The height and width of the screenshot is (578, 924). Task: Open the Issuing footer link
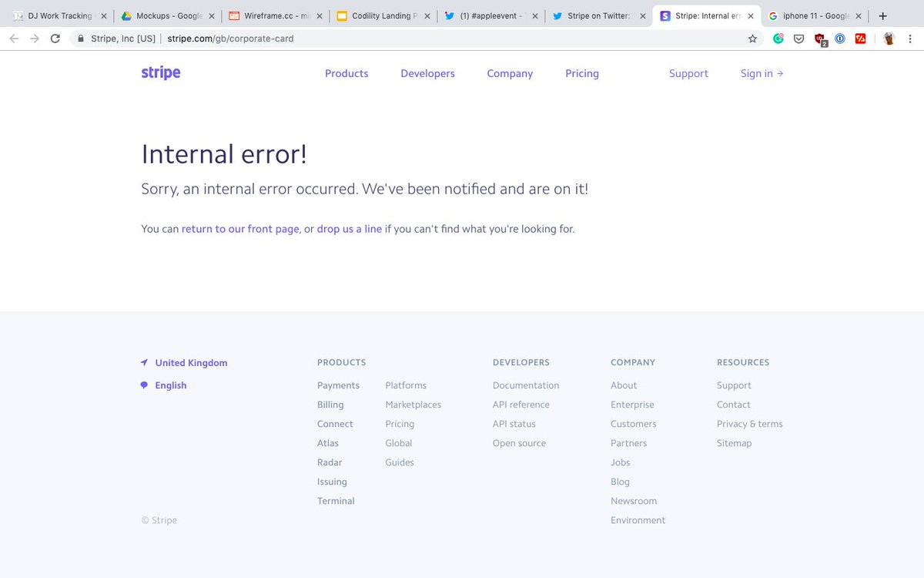(332, 482)
